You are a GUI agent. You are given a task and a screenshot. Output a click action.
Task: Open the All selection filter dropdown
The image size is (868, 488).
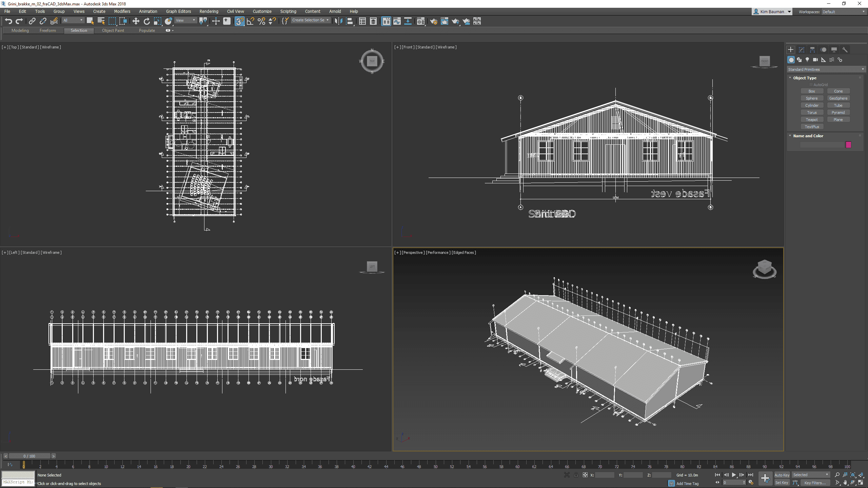(73, 20)
